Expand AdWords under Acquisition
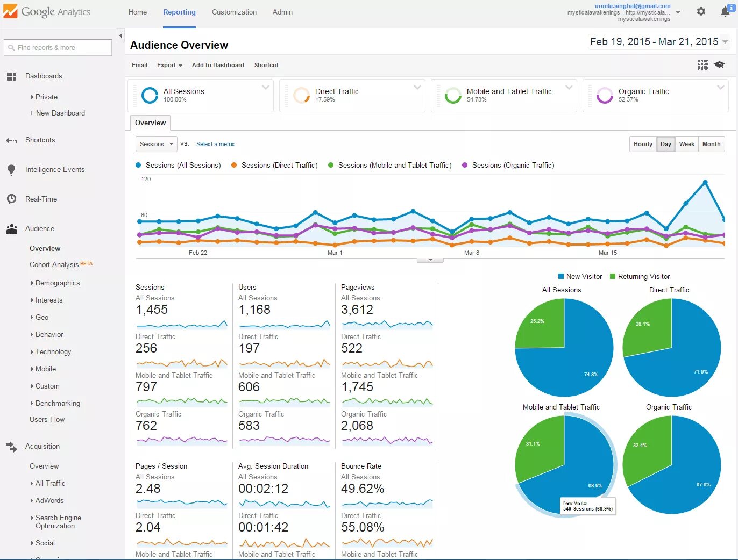This screenshot has height=560, width=738. (x=47, y=501)
